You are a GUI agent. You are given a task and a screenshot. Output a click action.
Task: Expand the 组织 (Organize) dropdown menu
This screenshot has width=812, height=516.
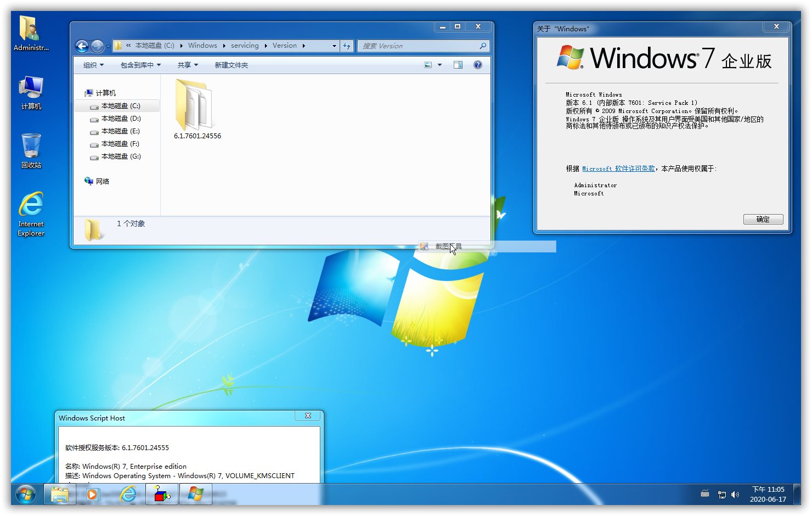coord(93,65)
